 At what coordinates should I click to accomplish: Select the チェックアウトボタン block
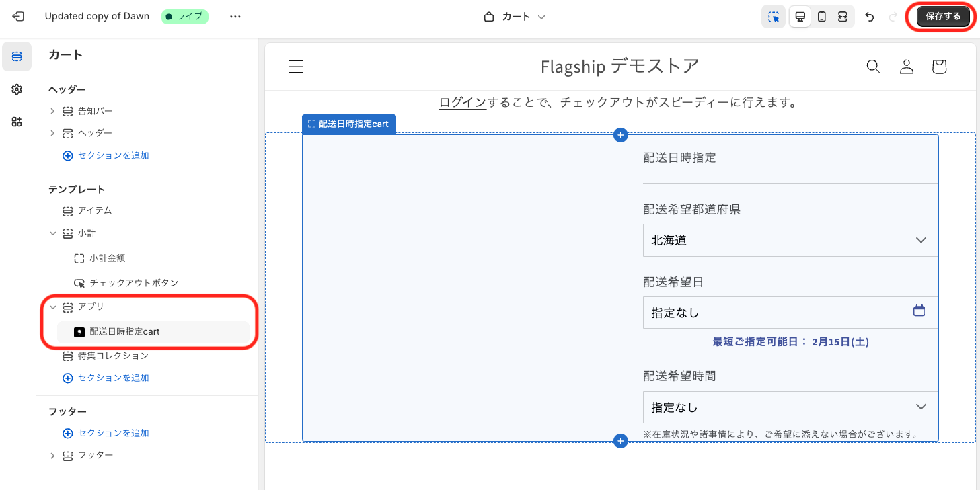tap(134, 283)
